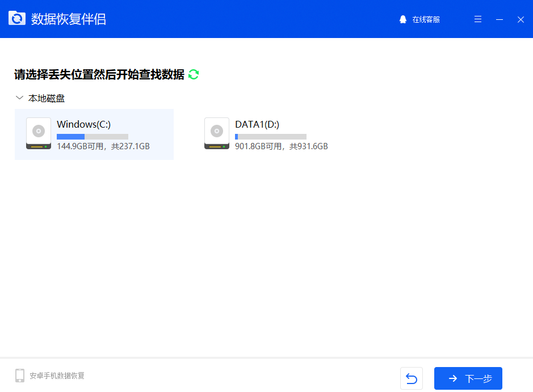Click the chevron before 本地磁盘
533x392 pixels.
point(19,98)
